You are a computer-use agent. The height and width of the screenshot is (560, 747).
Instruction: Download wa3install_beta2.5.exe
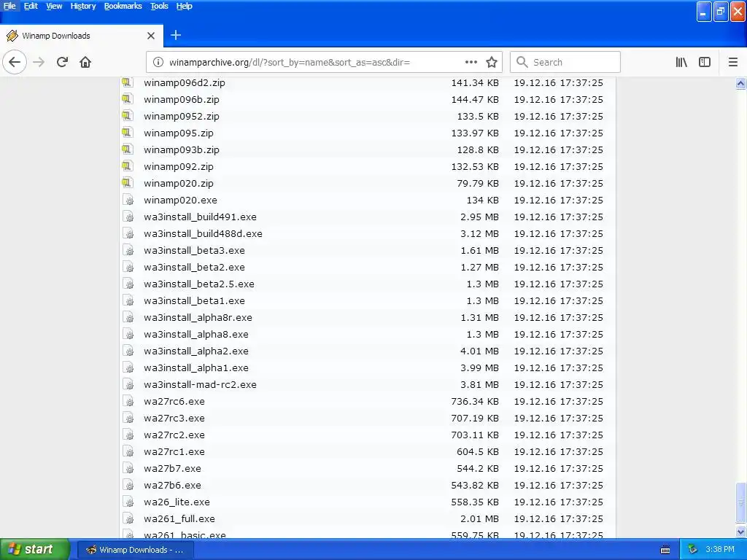[199, 284]
